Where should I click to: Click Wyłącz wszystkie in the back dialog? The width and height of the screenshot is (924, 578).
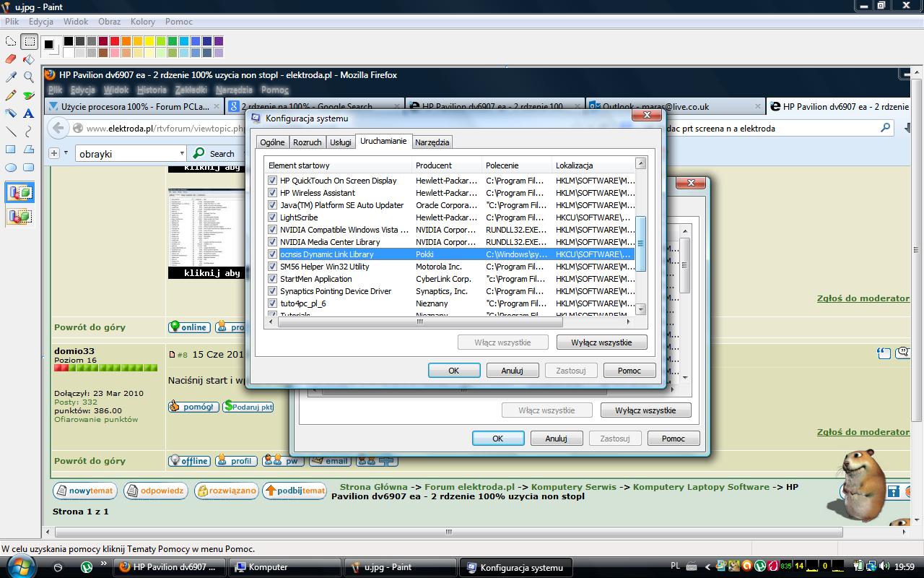645,410
